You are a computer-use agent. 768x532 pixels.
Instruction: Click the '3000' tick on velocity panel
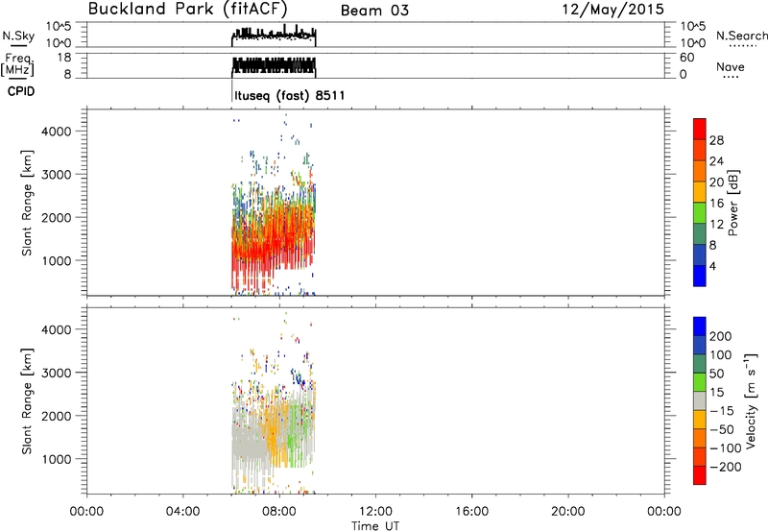tap(57, 373)
